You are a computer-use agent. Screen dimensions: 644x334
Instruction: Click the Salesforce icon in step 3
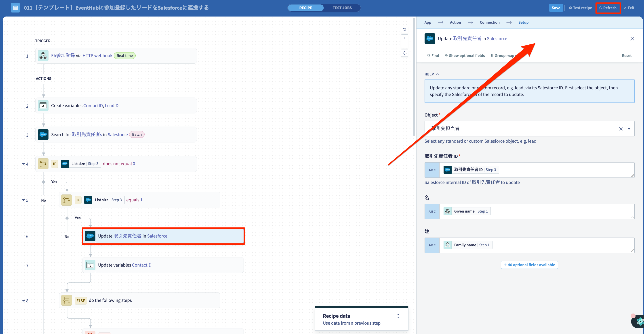point(43,134)
